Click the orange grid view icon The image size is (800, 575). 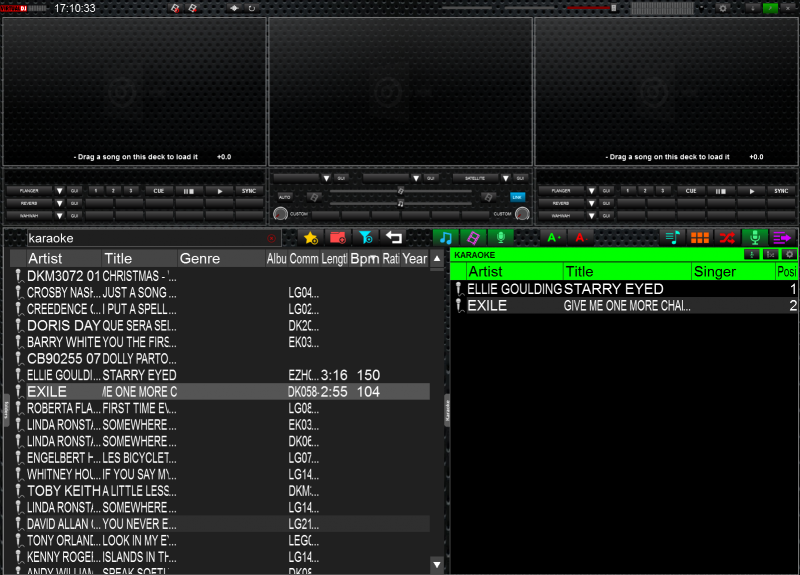pos(700,238)
